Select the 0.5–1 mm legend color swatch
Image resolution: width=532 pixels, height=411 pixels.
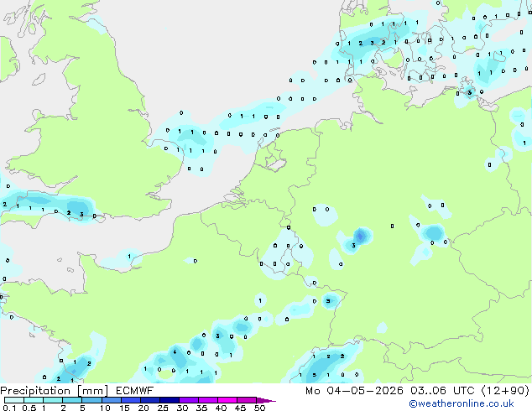coord(34,400)
